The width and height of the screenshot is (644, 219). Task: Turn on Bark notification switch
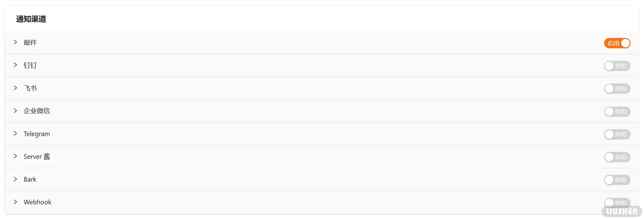point(617,180)
